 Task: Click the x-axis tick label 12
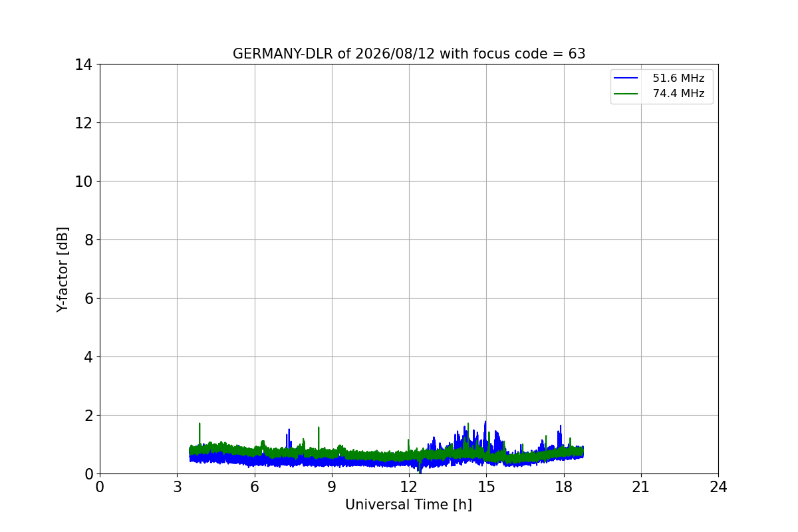pyautogui.click(x=409, y=487)
